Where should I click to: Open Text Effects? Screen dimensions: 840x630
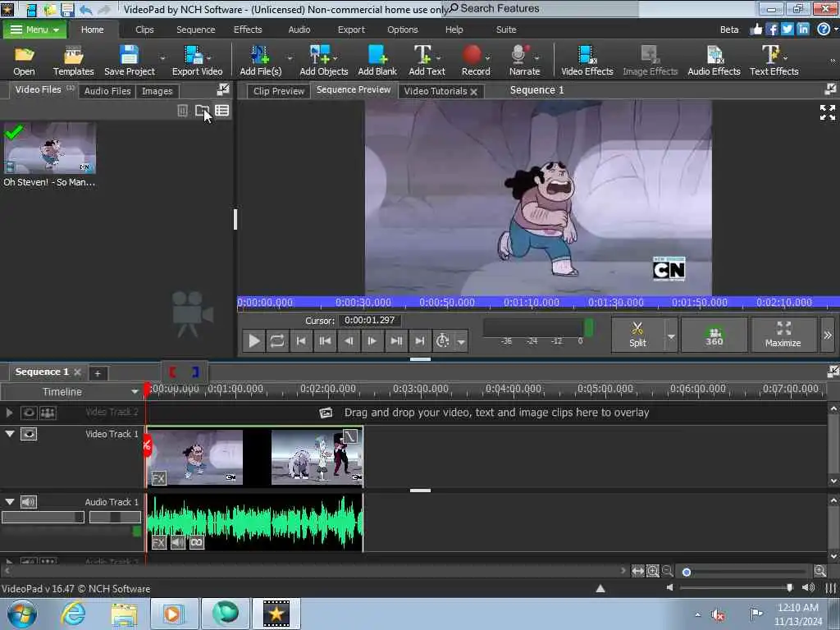[774, 61]
